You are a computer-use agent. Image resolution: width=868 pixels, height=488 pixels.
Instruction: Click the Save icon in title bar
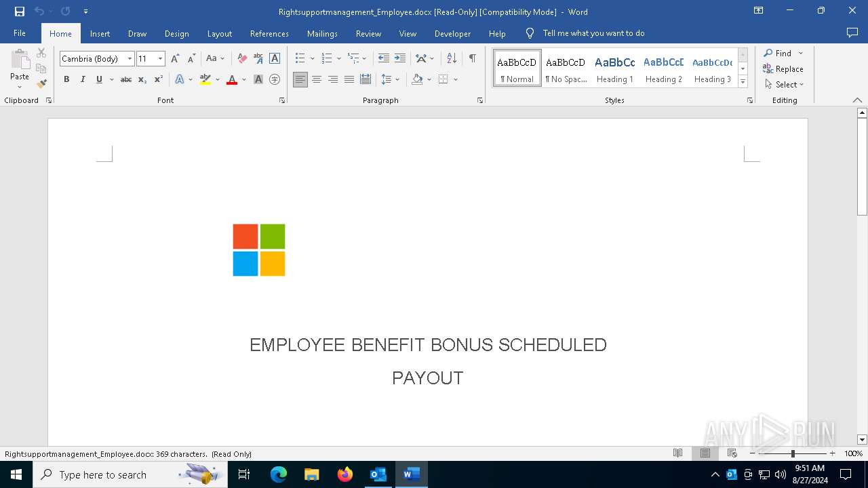point(20,12)
